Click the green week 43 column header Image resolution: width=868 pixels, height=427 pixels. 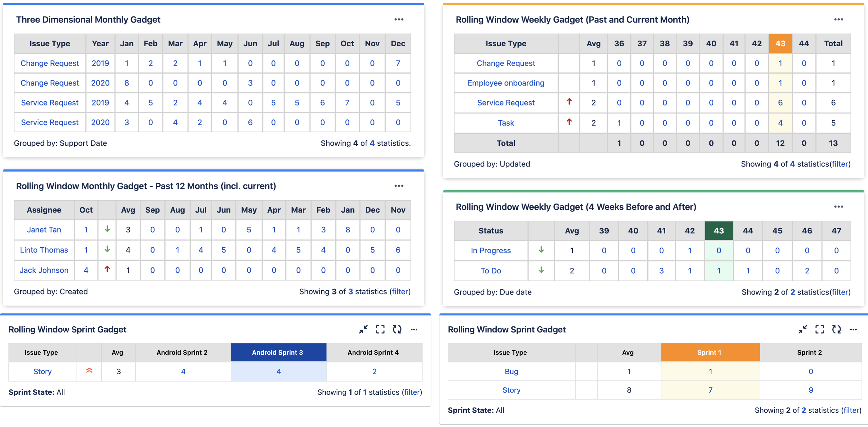tap(718, 231)
